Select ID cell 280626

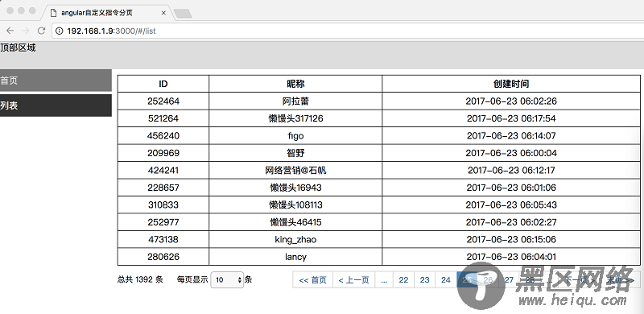[163, 257]
